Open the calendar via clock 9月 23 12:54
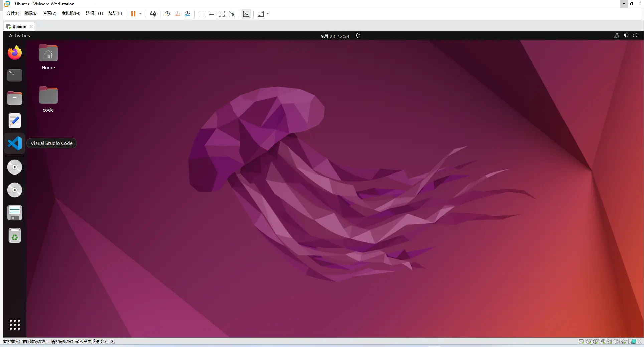Screen dimensions: 644x347 click(335, 36)
